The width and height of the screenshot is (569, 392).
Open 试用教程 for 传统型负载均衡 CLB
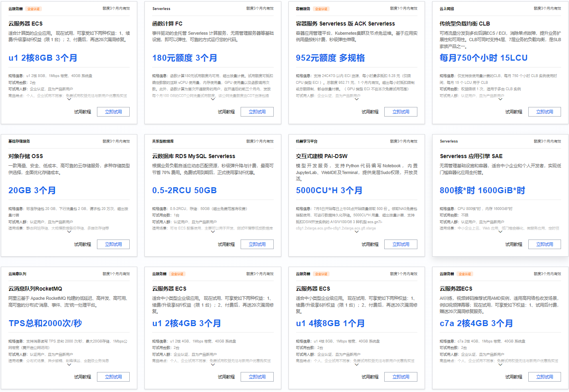pyautogui.click(x=514, y=112)
